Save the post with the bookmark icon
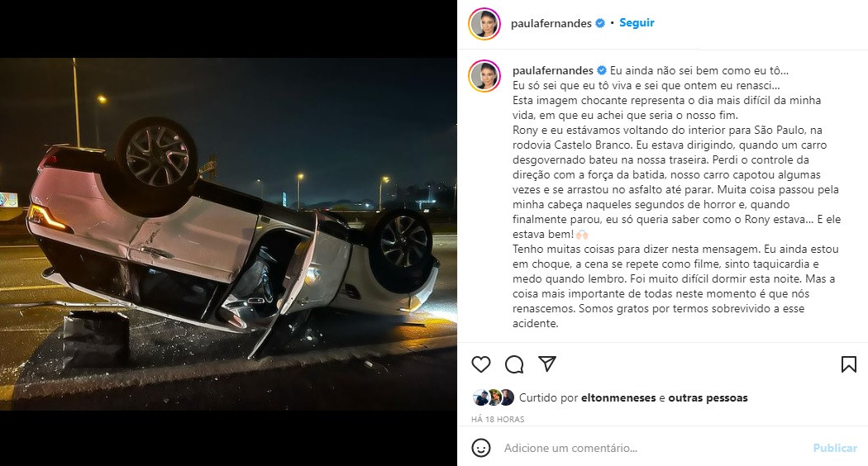 [849, 364]
